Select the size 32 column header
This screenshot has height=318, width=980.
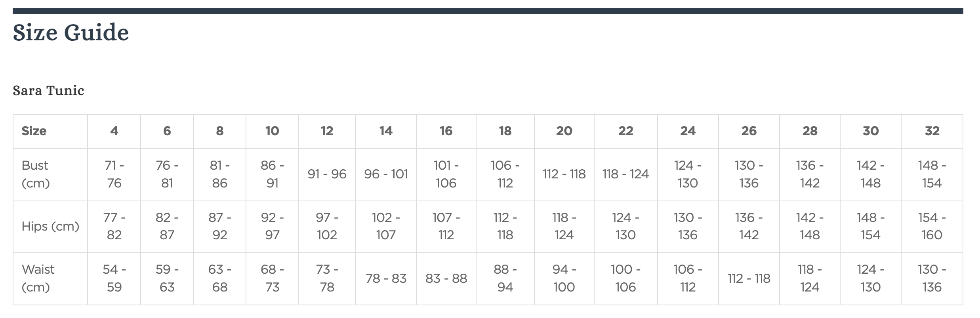pos(932,131)
